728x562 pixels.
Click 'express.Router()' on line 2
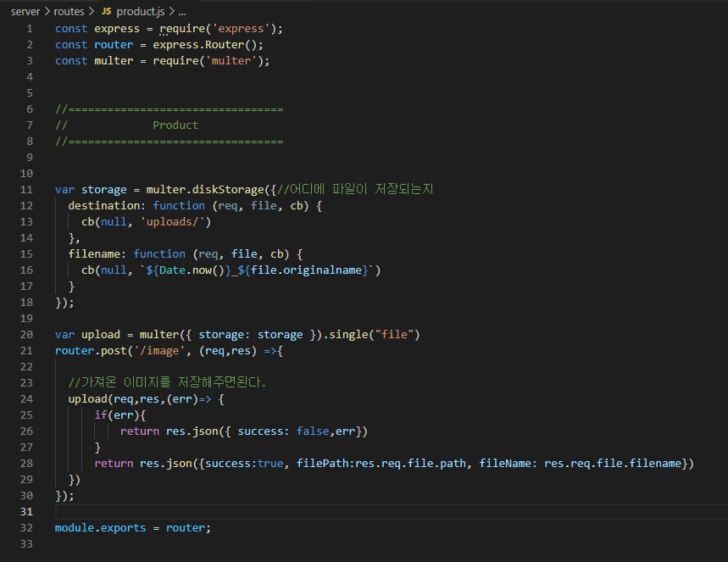(205, 45)
